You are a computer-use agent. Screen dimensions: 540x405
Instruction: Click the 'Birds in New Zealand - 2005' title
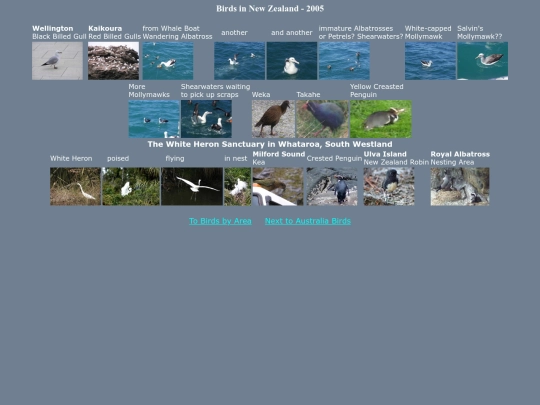(270, 9)
